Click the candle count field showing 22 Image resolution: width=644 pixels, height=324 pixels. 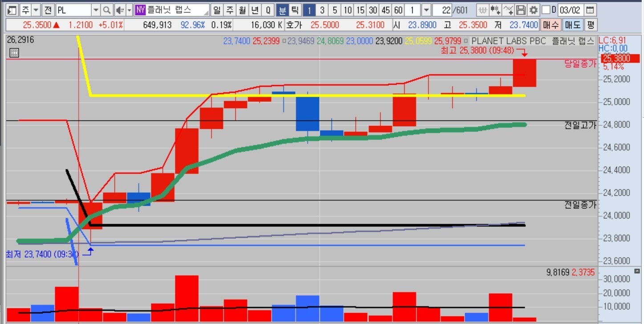[442, 10]
